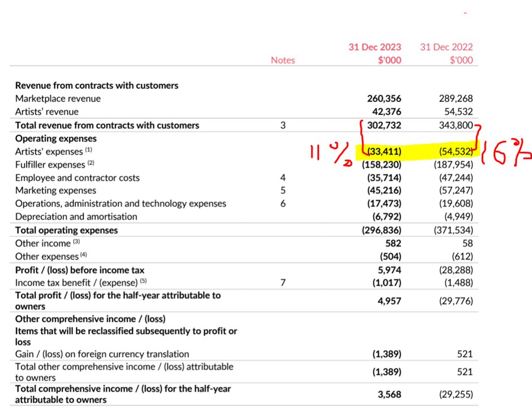Click the 'Marketplace revenue' row label
Image resolution: width=532 pixels, height=409 pixels.
pyautogui.click(x=58, y=99)
